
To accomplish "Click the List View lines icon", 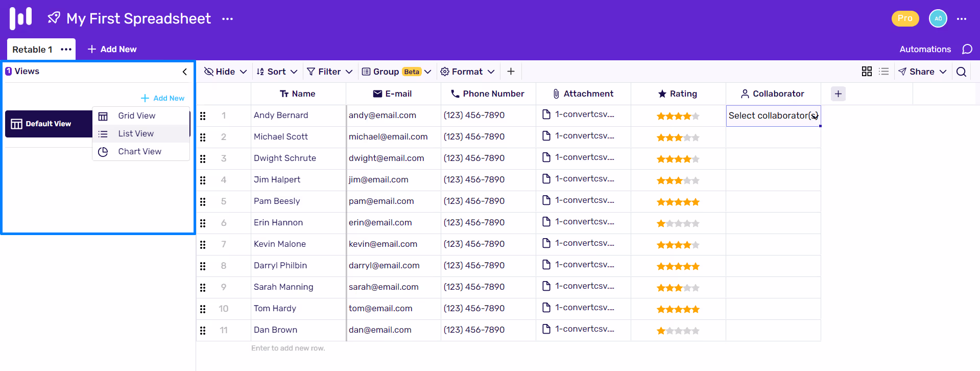I will click(x=103, y=134).
